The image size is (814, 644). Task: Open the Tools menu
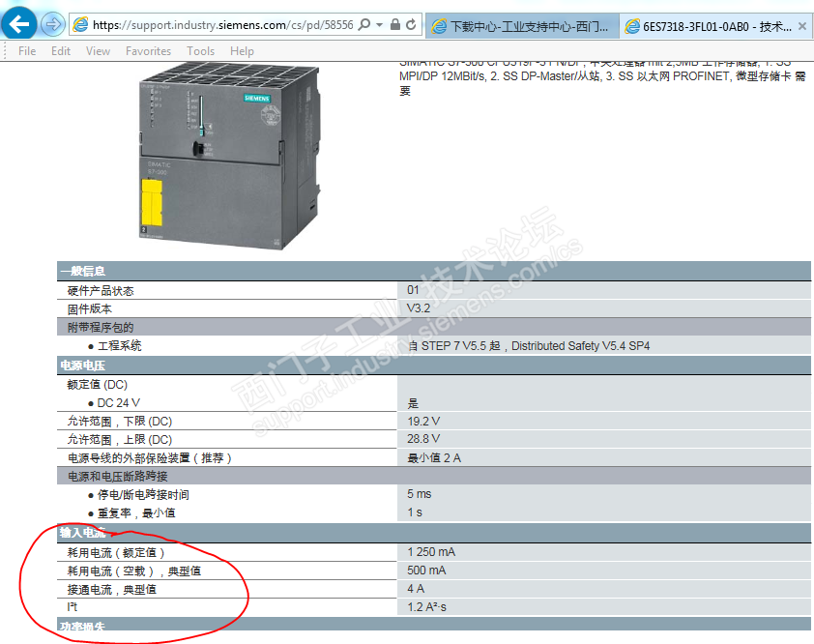(x=200, y=51)
